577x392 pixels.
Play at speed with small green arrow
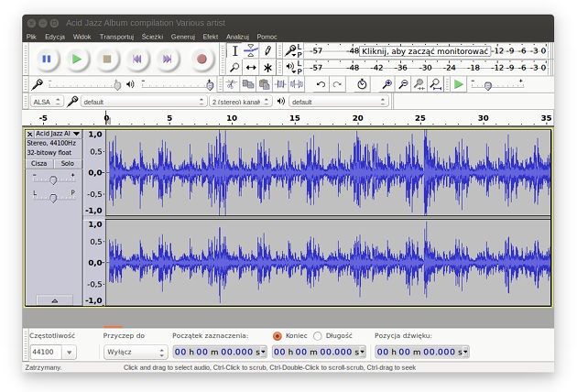[x=459, y=84]
